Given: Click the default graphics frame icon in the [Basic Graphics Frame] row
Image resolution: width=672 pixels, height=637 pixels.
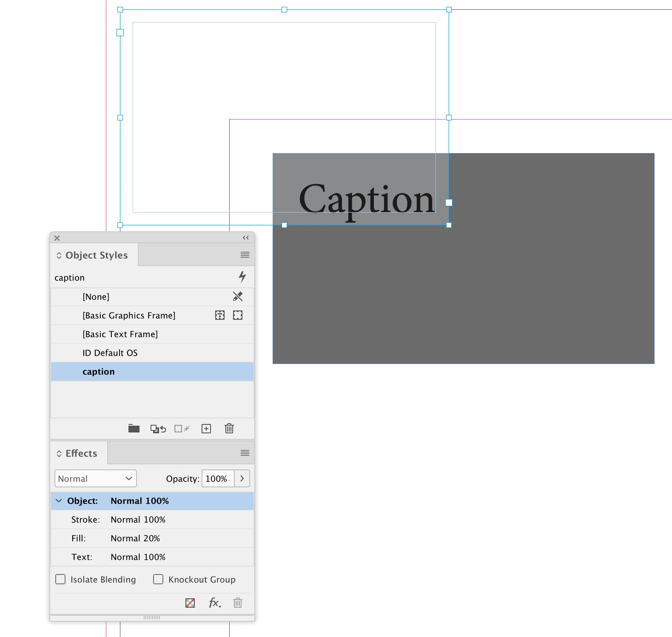Looking at the screenshot, I should pos(238,315).
